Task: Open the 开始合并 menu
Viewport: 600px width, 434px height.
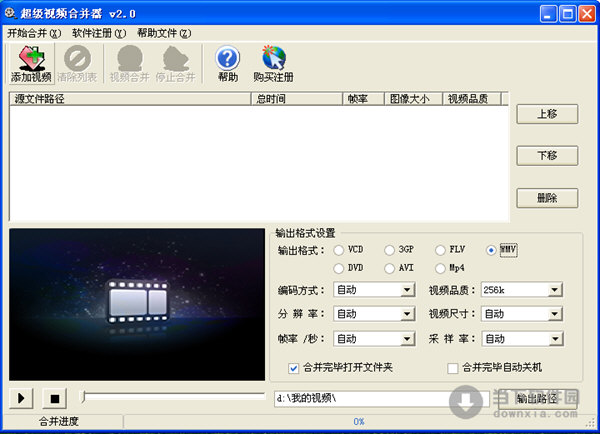Action: pos(34,33)
